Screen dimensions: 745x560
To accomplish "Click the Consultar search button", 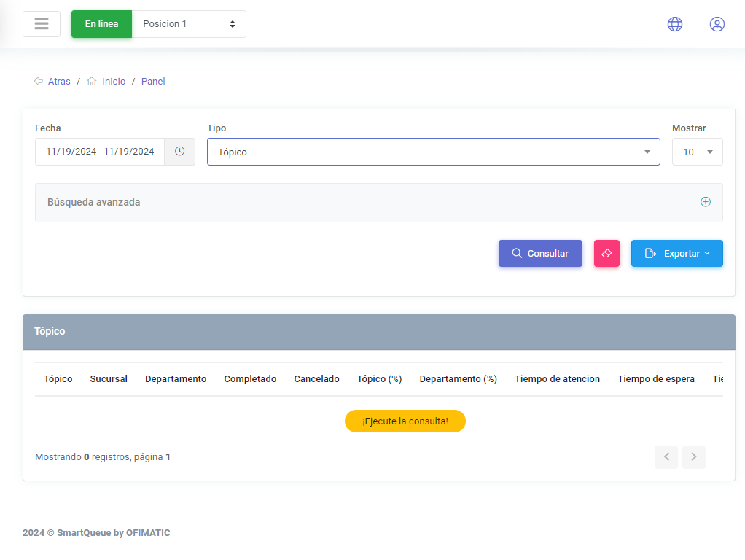I will tap(540, 254).
